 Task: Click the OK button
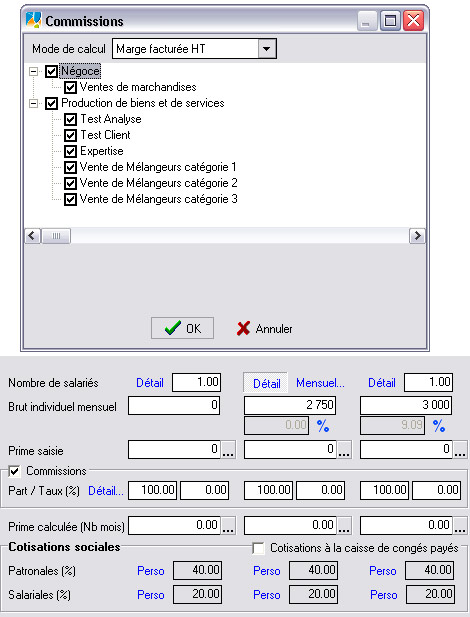182,328
